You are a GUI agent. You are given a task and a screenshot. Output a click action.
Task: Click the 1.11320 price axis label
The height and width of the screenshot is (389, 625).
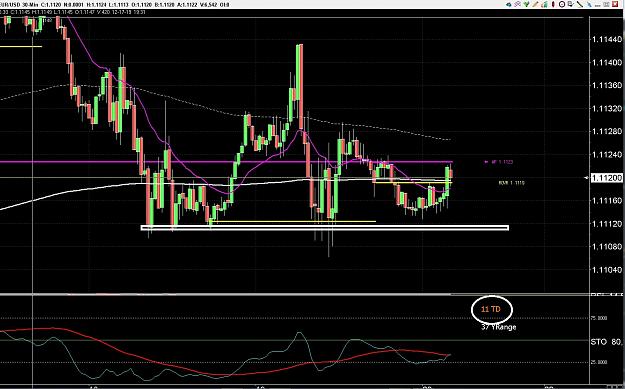[x=607, y=108]
